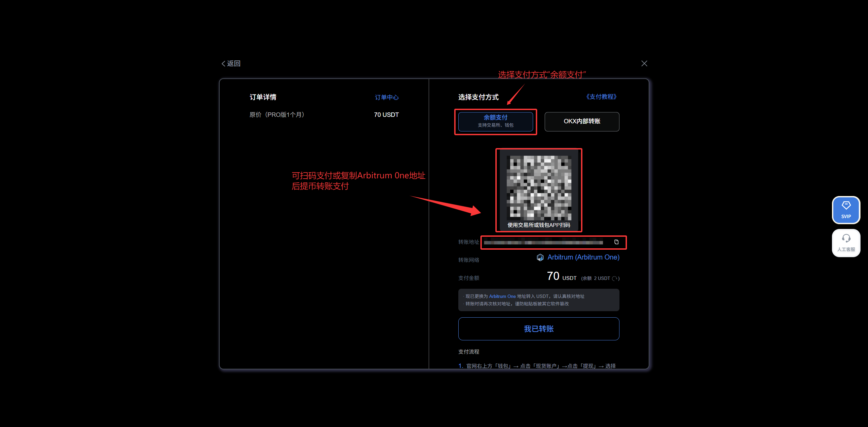Open 人工客服 customer service chat

pyautogui.click(x=846, y=243)
